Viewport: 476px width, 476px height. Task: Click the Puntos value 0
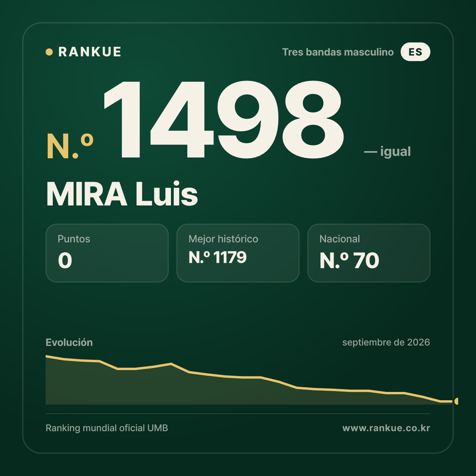coord(65,261)
